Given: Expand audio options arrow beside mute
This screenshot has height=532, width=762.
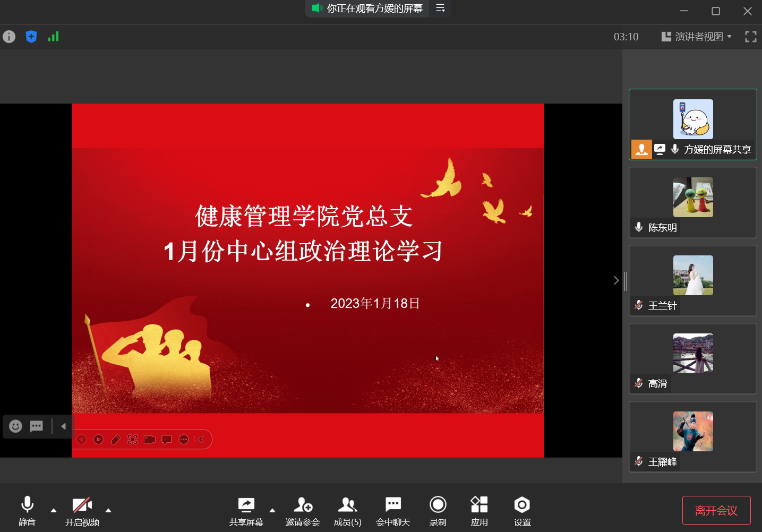Looking at the screenshot, I should (x=54, y=510).
